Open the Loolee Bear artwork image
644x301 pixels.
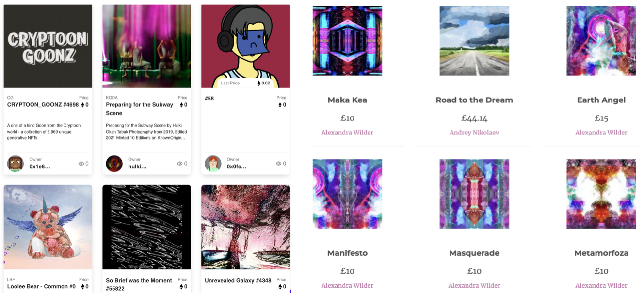(48, 227)
